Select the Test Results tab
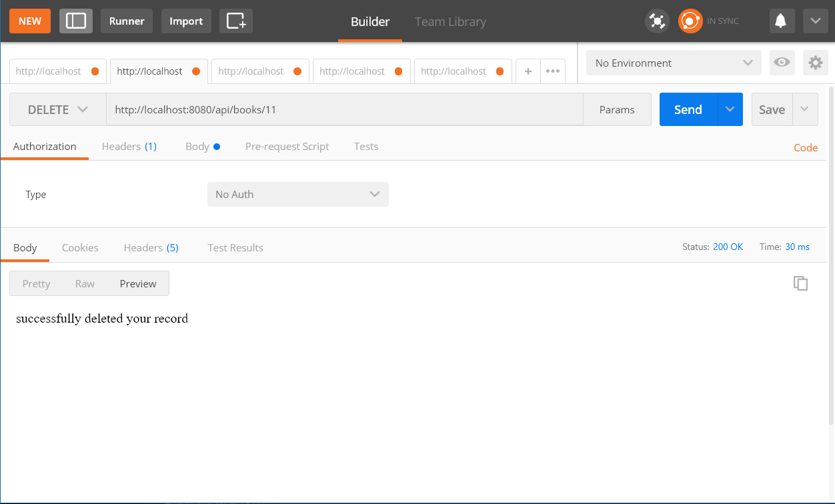The height and width of the screenshot is (504, 835). 235,248
